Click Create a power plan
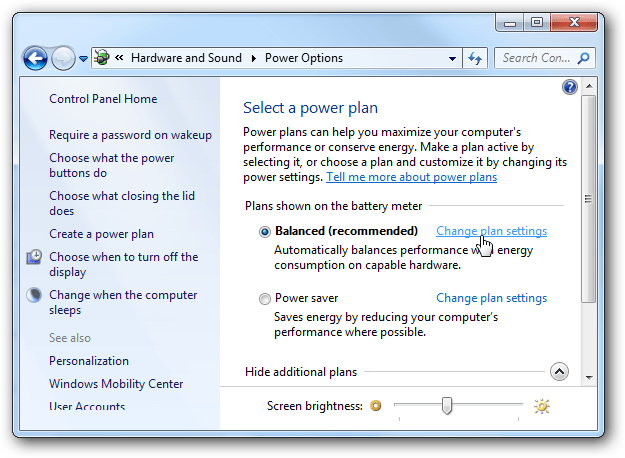 (101, 234)
